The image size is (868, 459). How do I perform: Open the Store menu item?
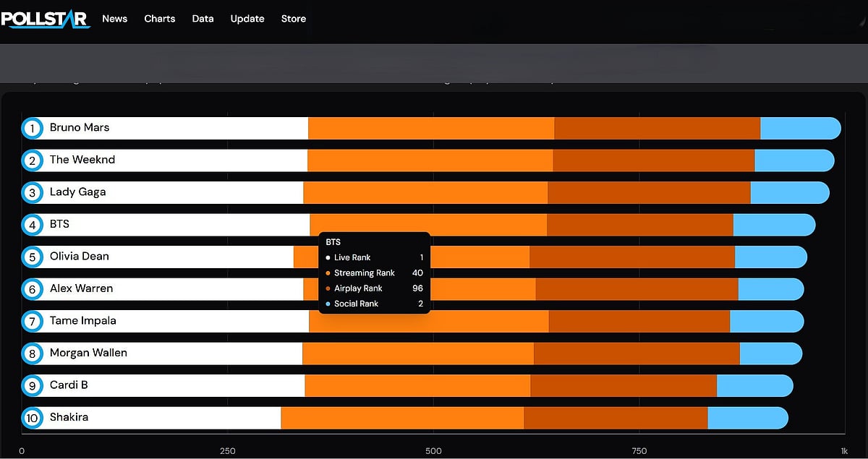(294, 19)
